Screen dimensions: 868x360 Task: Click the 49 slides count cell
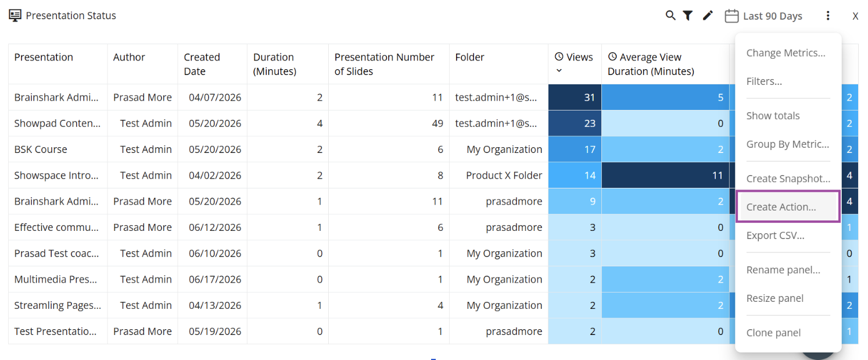389,123
